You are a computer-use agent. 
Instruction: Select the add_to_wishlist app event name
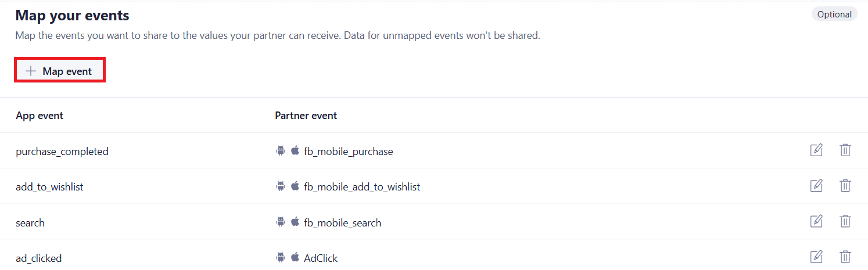coord(49,187)
